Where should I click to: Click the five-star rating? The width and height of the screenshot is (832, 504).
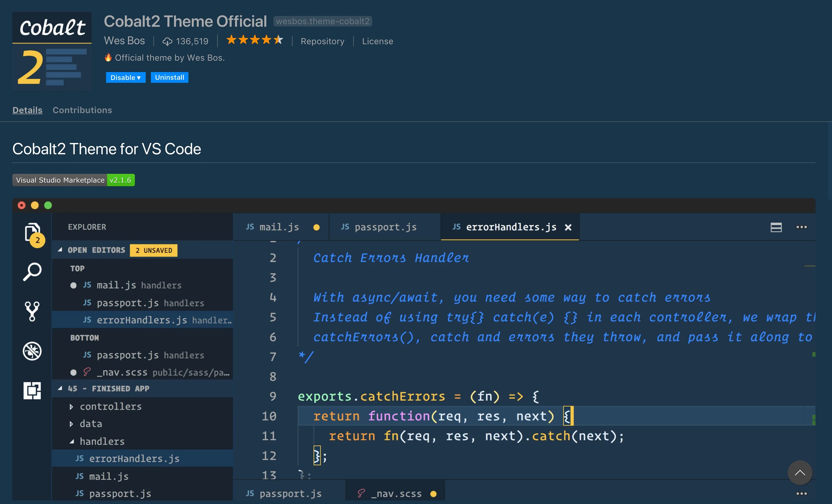[x=255, y=40]
